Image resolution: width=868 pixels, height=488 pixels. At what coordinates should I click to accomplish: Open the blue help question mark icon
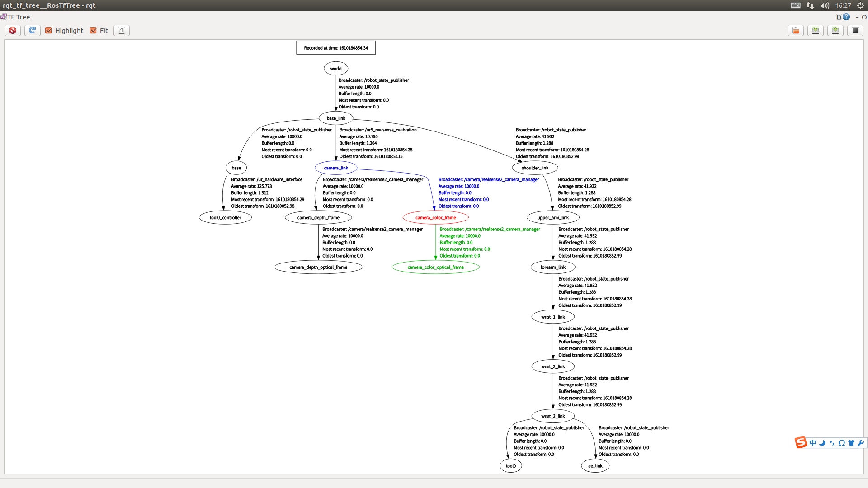pyautogui.click(x=846, y=17)
